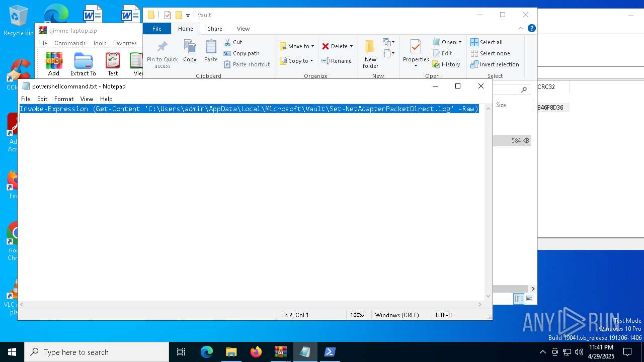Open Firefox from the taskbar
The width and height of the screenshot is (644, 362).
[x=256, y=352]
